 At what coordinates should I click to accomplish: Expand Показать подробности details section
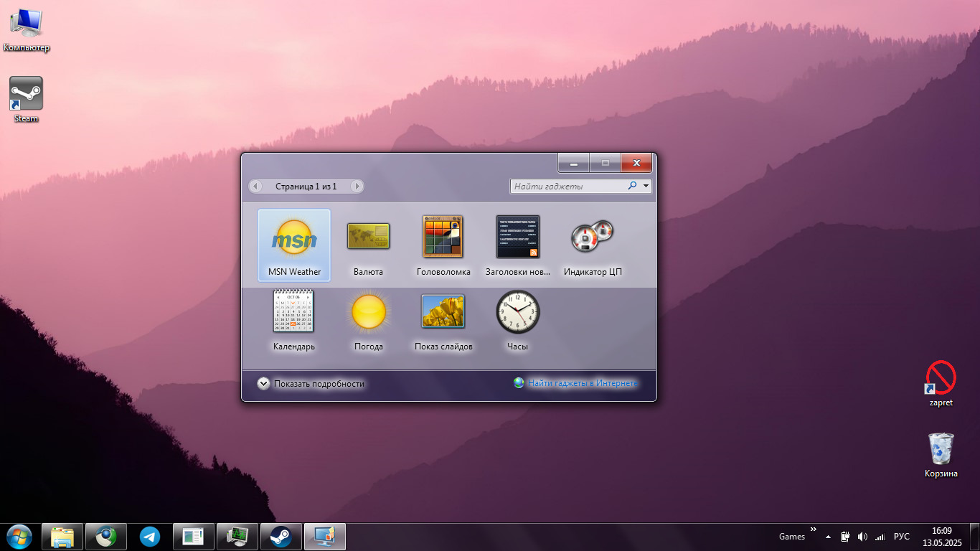click(x=263, y=384)
